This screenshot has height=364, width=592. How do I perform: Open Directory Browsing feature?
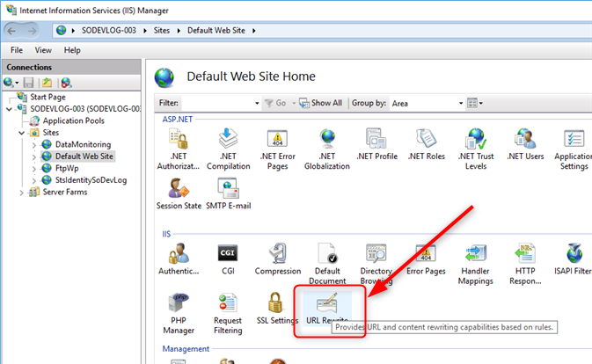pyautogui.click(x=376, y=264)
